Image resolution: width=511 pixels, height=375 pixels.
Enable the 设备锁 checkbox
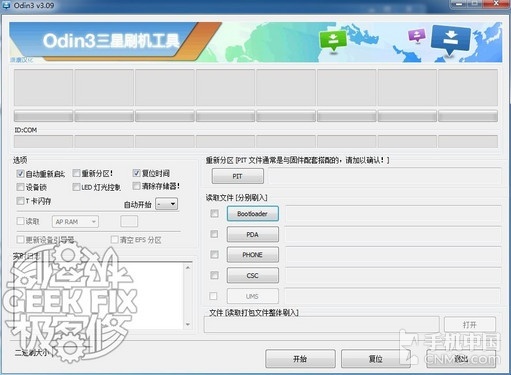[x=20, y=187]
